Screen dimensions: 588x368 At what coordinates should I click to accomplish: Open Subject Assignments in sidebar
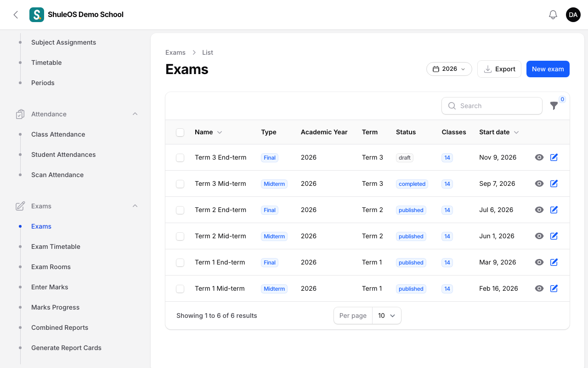tap(64, 42)
